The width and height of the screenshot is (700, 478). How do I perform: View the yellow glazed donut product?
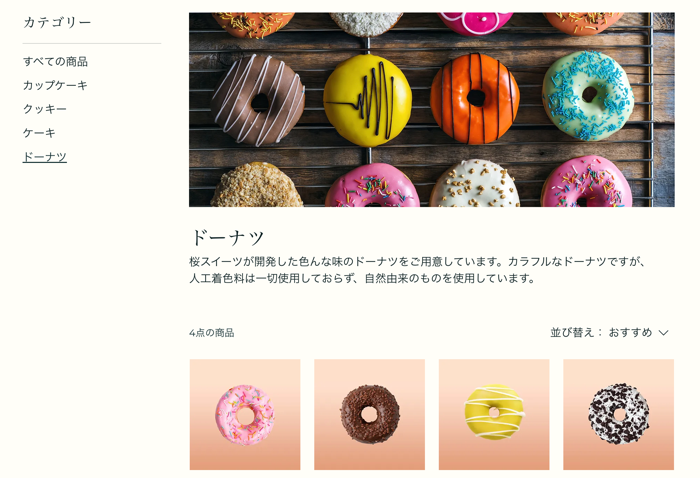pyautogui.click(x=494, y=415)
